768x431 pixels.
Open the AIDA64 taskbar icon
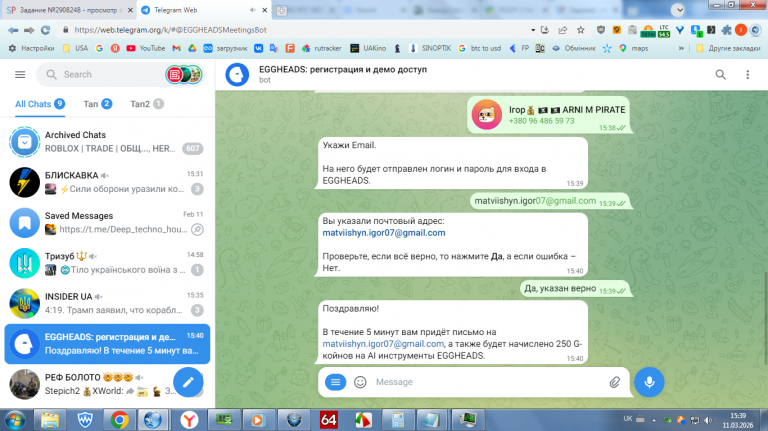pos(329,420)
